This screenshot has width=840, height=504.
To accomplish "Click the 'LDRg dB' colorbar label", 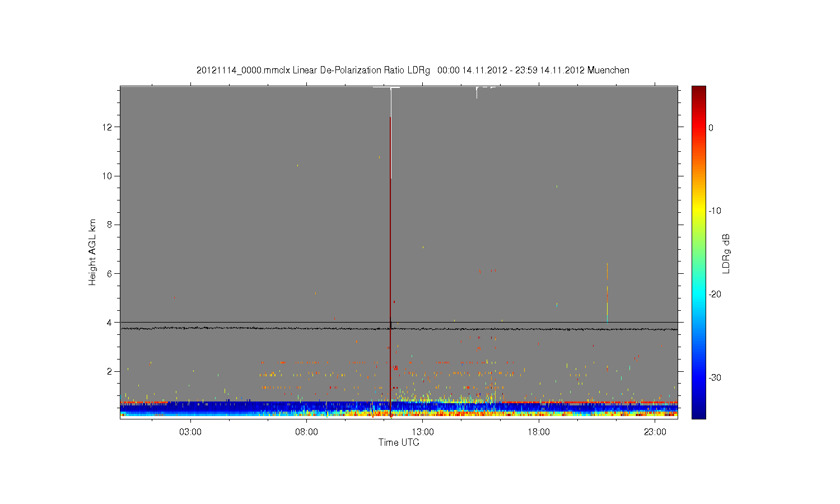I will tap(726, 253).
